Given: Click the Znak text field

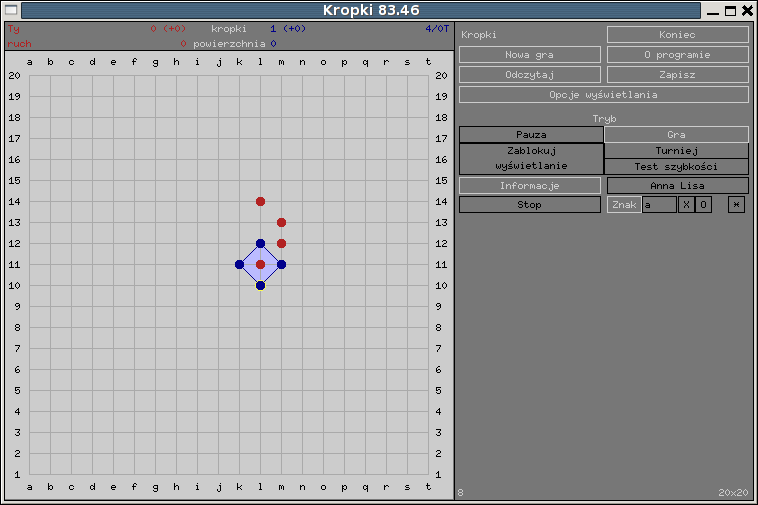Looking at the screenshot, I should [x=658, y=205].
